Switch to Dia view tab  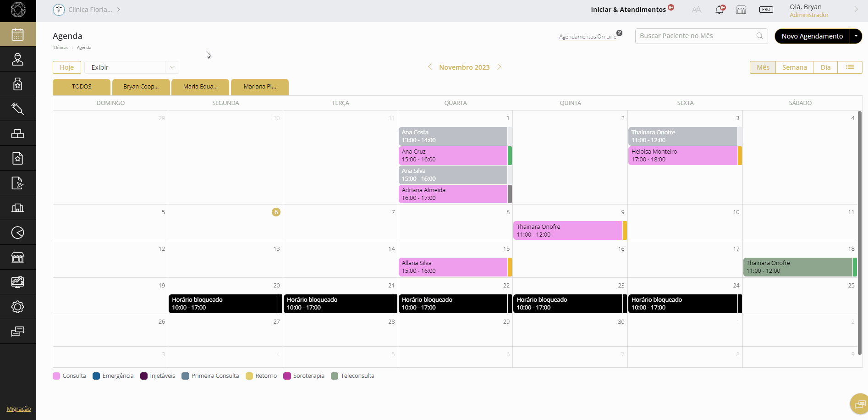825,67
